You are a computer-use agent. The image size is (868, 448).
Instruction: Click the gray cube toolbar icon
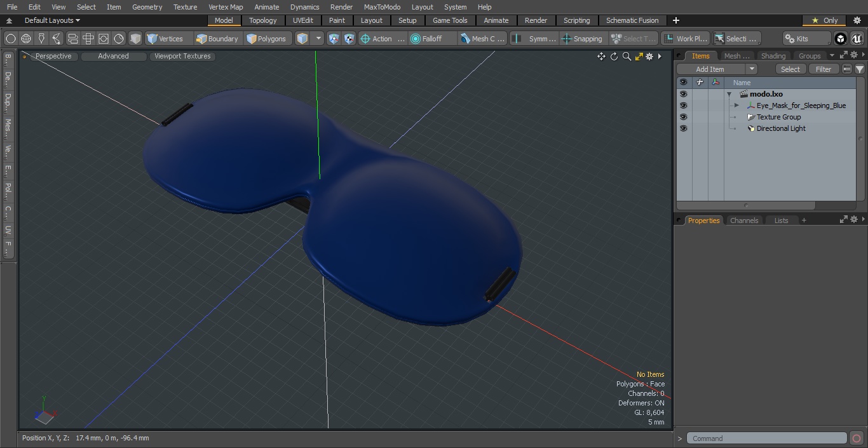(135, 39)
